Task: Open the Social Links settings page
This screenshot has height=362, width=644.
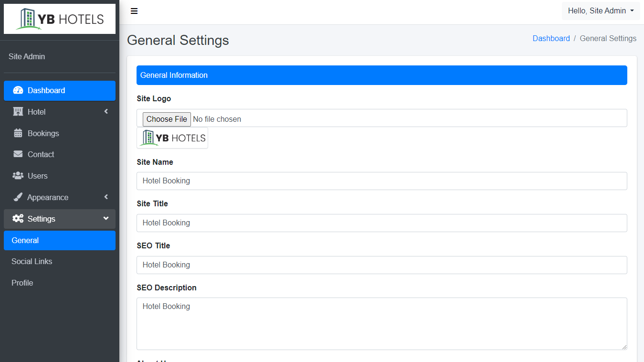Action: (x=32, y=261)
